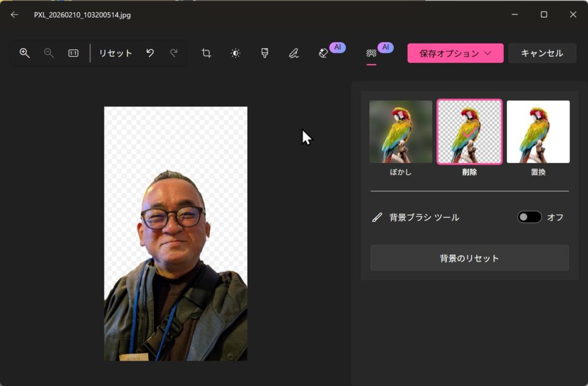Viewport: 588px width, 386px height.
Task: Click the redo arrow icon
Action: [x=174, y=53]
